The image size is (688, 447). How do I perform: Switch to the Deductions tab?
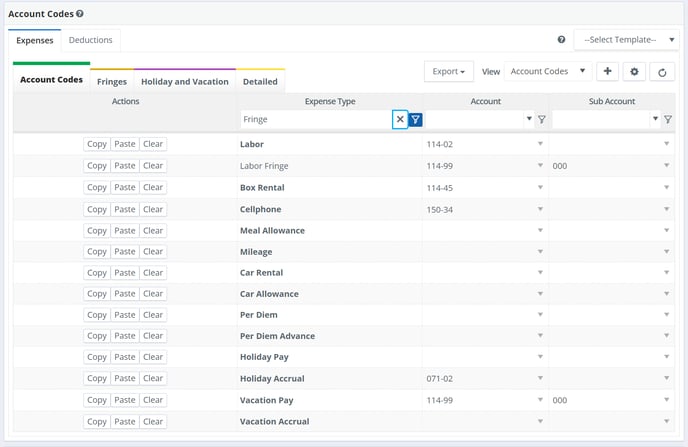[x=90, y=40]
